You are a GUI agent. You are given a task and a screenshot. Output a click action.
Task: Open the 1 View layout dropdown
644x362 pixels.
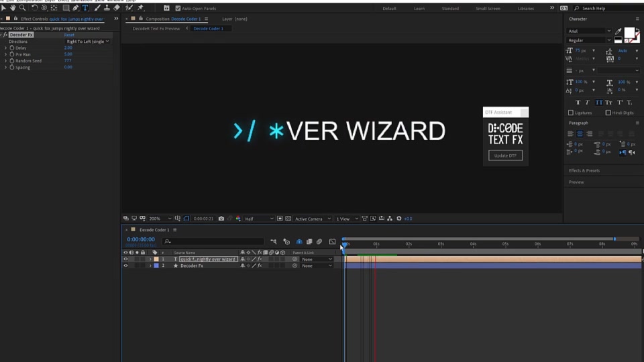click(x=347, y=219)
